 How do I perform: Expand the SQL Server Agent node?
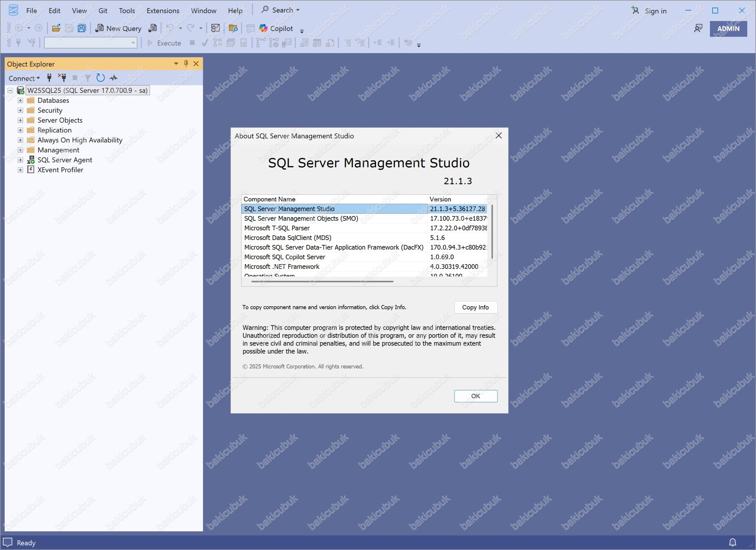20,160
